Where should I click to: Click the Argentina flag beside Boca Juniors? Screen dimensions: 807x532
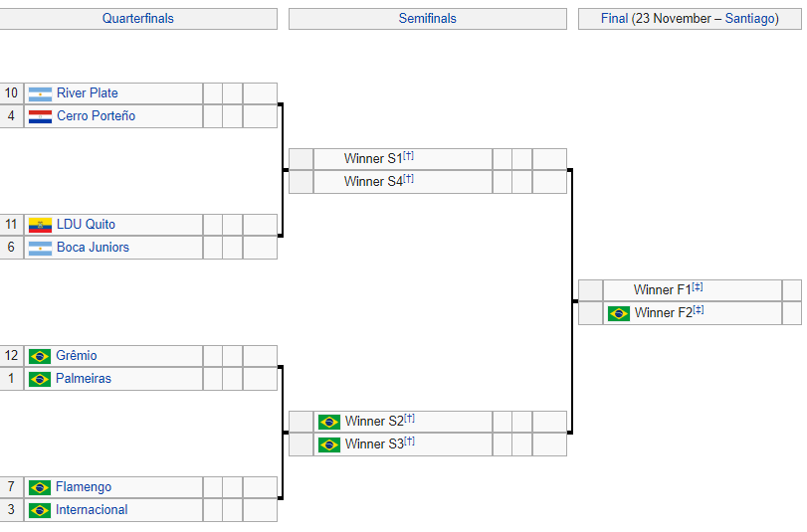coord(40,248)
